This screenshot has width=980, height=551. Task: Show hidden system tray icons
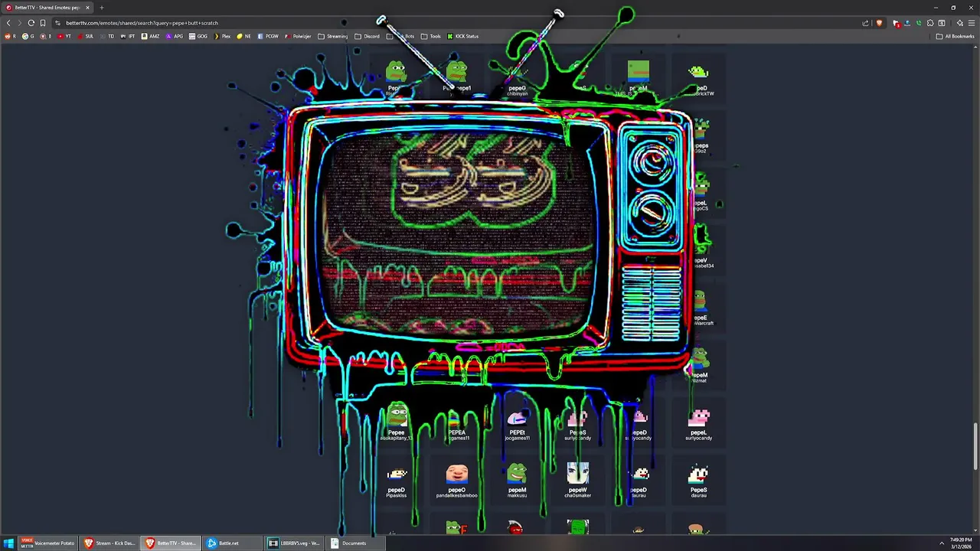pyautogui.click(x=941, y=543)
